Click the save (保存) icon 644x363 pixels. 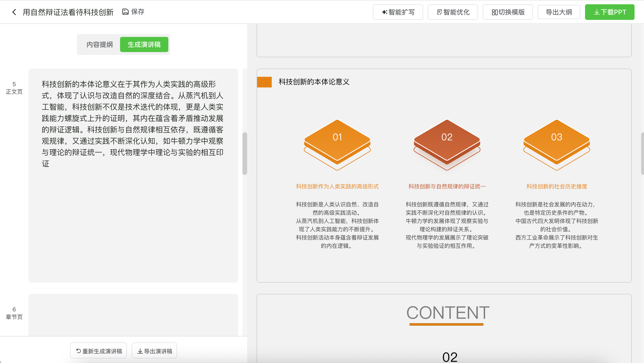[125, 12]
